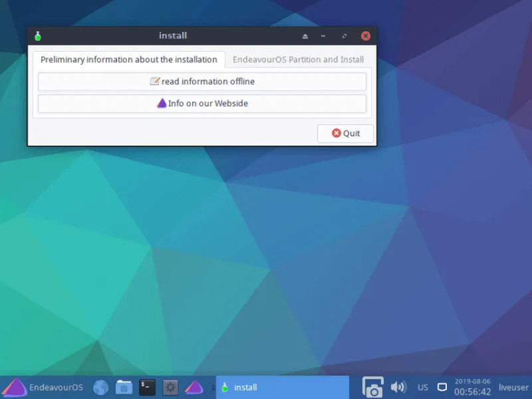Open Info on our Webside
532x399 pixels.
coord(202,104)
